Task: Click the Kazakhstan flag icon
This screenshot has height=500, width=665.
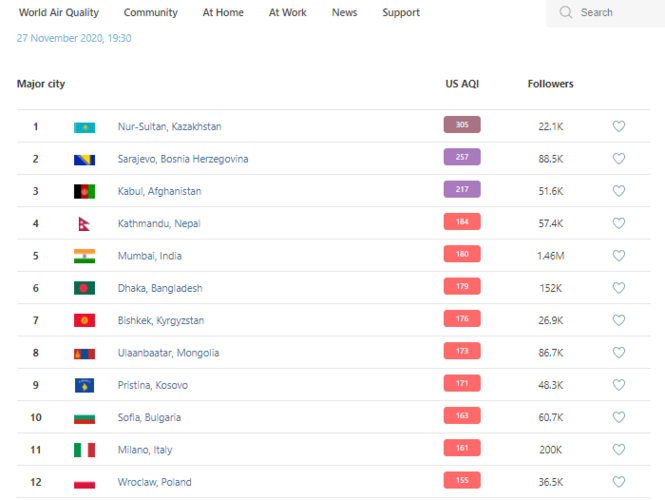Action: pyautogui.click(x=84, y=127)
